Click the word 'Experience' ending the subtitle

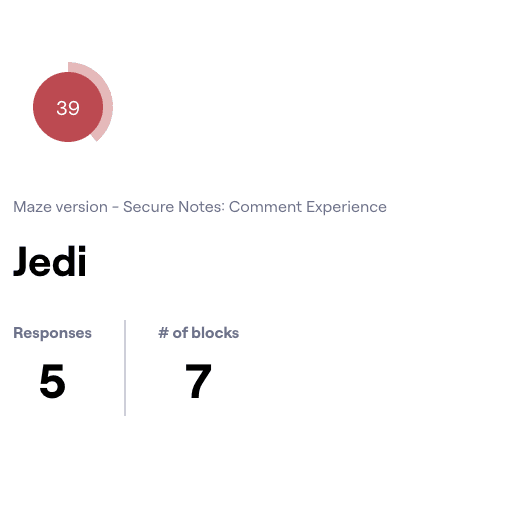pyautogui.click(x=346, y=207)
